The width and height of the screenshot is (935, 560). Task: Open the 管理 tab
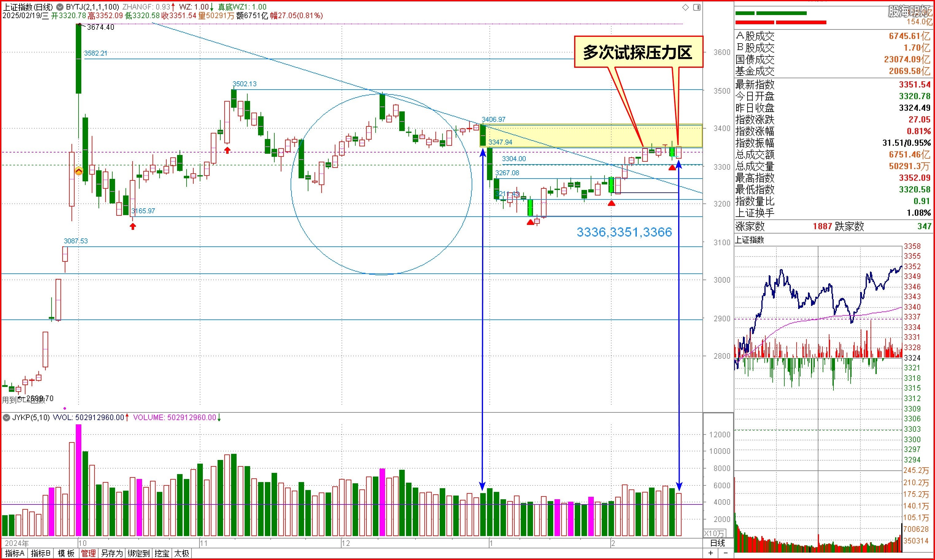(x=88, y=553)
